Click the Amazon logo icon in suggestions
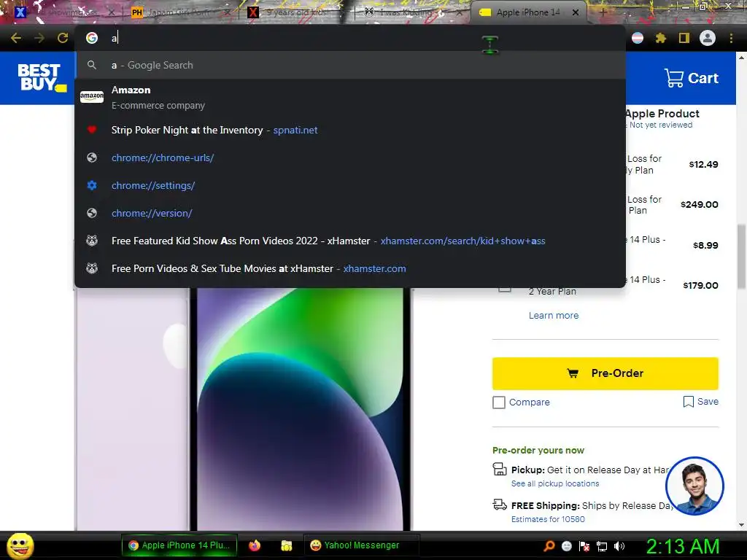Screen dimensions: 747x560 [x=92, y=97]
